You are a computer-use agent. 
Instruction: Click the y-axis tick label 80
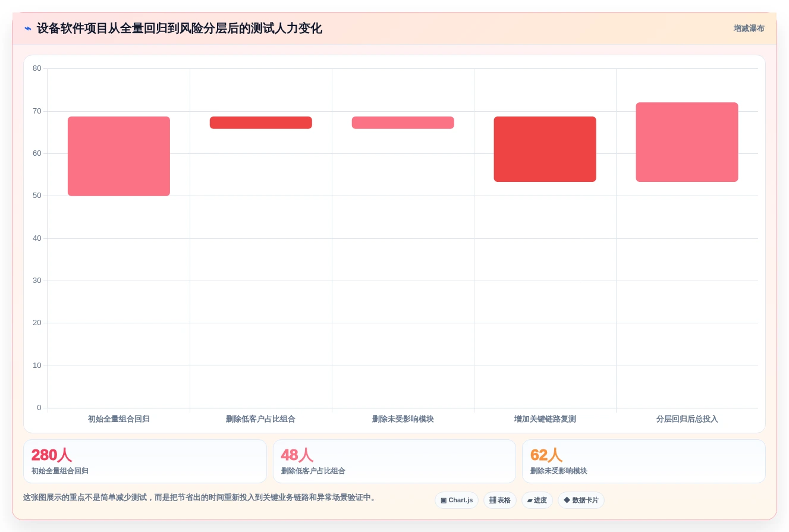click(x=37, y=68)
